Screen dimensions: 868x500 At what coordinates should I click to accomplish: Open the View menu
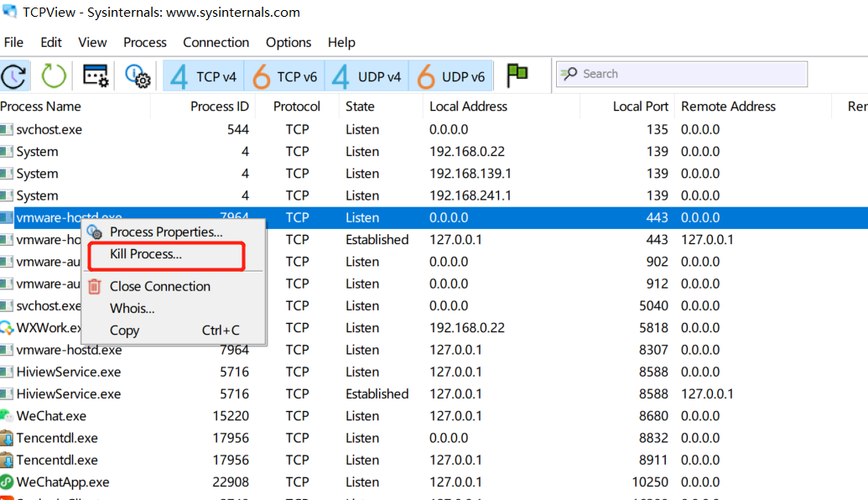click(92, 43)
